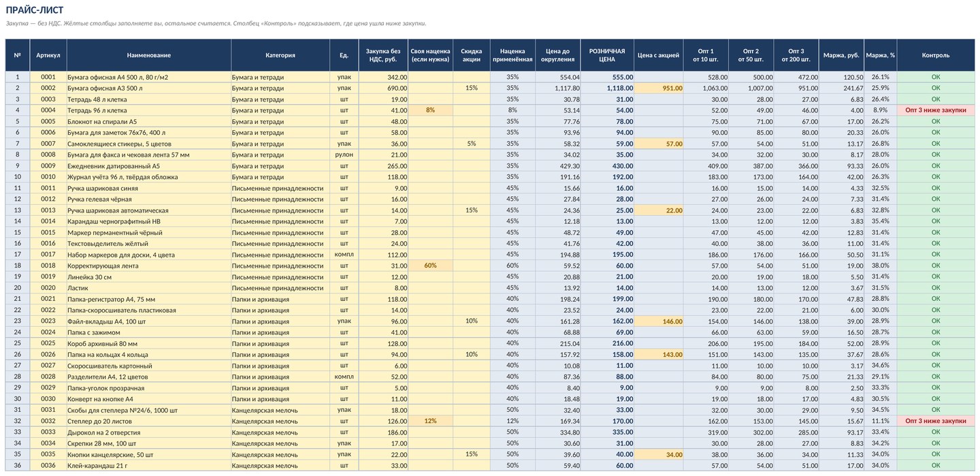980x476 pixels.
Task: Click margin percent '8.9%' cell
Action: pos(880,110)
